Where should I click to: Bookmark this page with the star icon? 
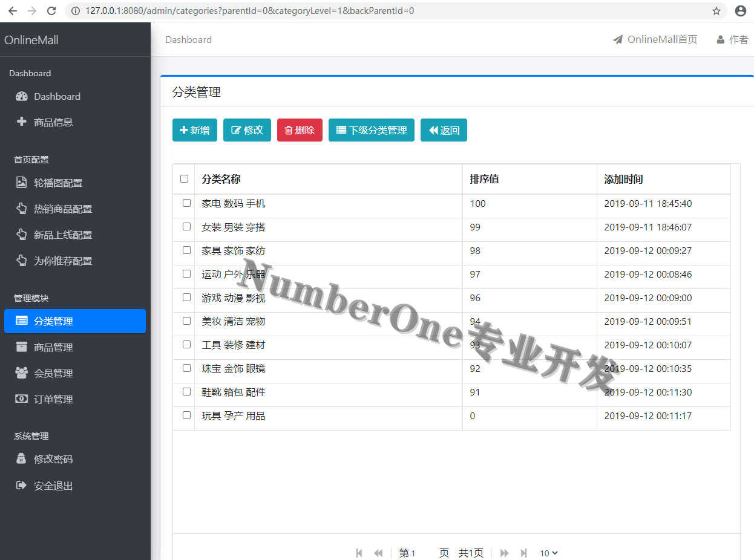[716, 11]
